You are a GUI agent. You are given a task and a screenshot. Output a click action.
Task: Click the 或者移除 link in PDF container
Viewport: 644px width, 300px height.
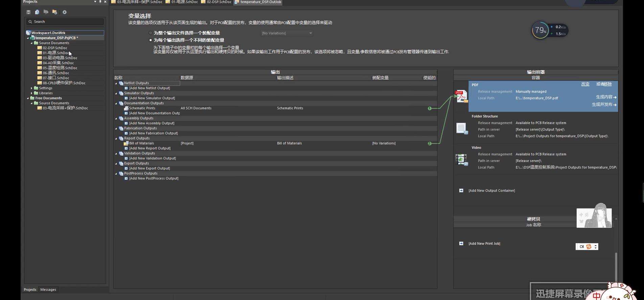604,84
